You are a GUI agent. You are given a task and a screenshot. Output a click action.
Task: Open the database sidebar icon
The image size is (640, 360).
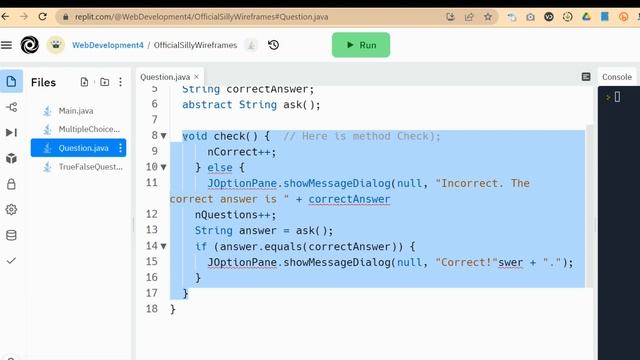click(x=11, y=235)
